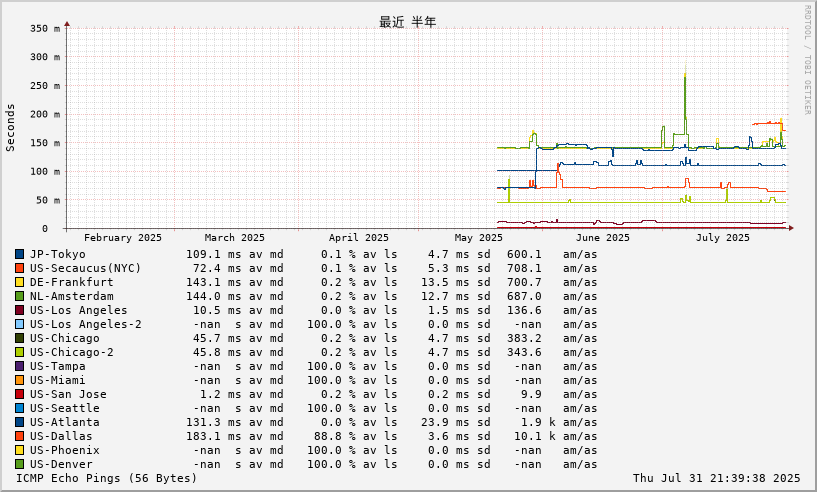Viewport: 817px width, 492px height.
Task: Click the July 2025 axis label
Action: (x=723, y=238)
